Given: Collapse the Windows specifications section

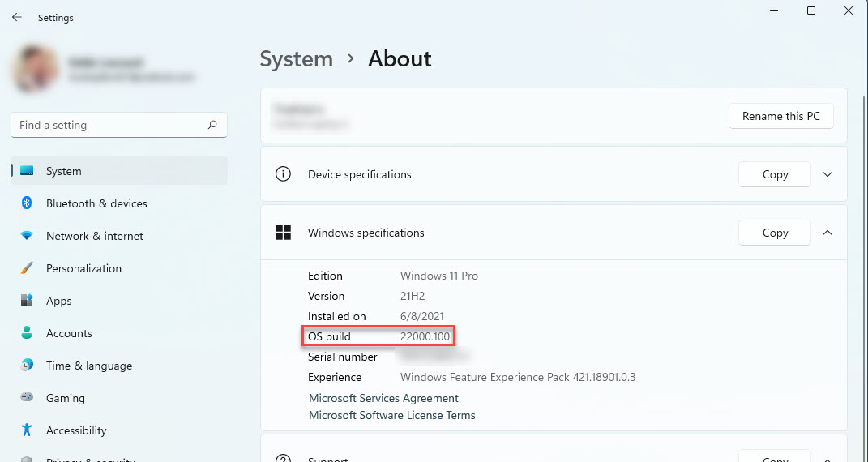Looking at the screenshot, I should [827, 233].
